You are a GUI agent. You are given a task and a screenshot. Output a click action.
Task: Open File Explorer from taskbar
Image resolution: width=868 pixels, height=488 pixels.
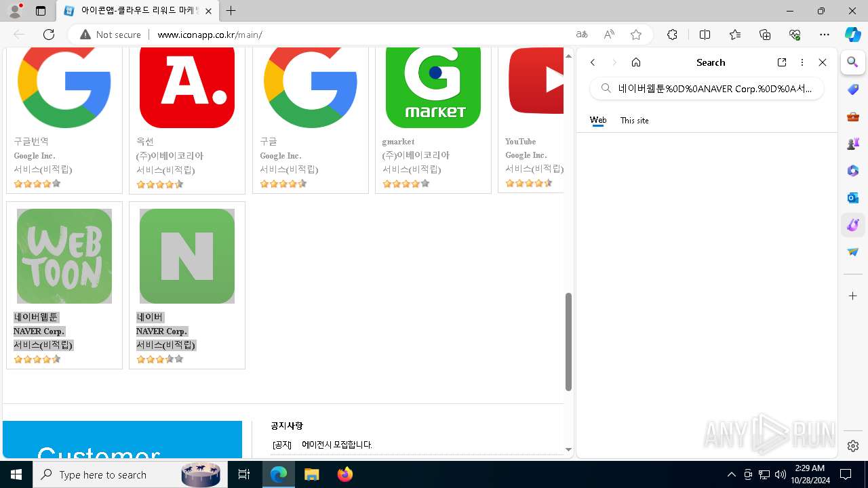(311, 474)
